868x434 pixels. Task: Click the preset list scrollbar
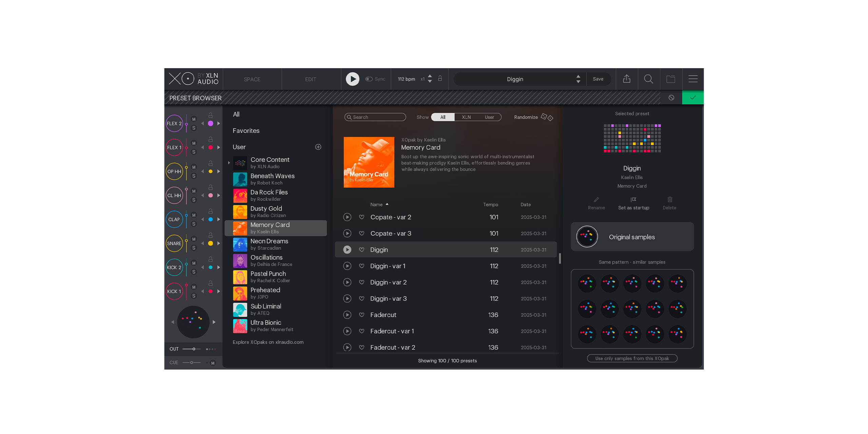point(560,258)
